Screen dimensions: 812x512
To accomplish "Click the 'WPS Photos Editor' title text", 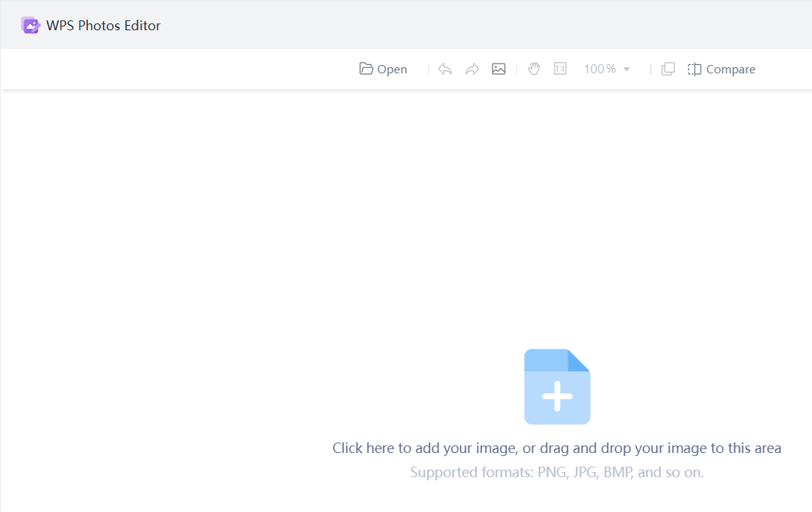I will 104,25.
